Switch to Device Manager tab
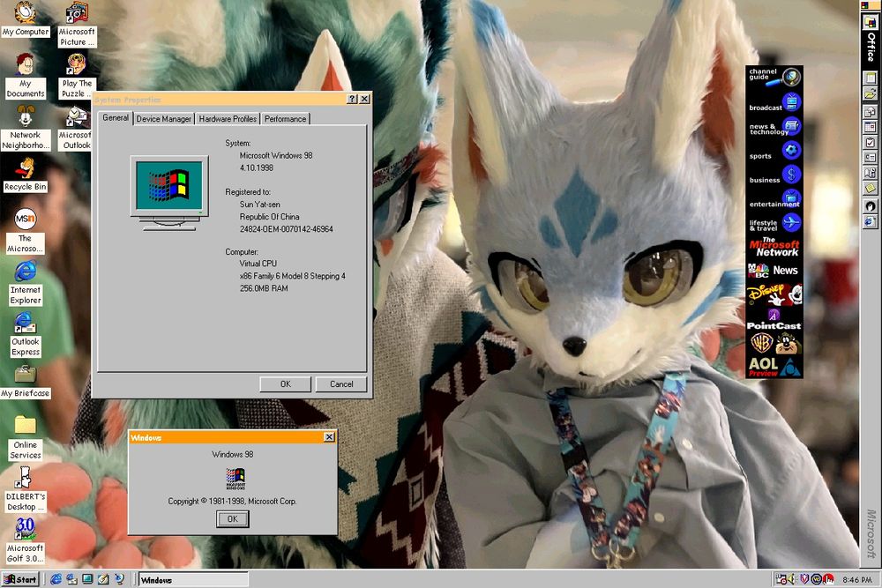882x588 pixels. [164, 119]
